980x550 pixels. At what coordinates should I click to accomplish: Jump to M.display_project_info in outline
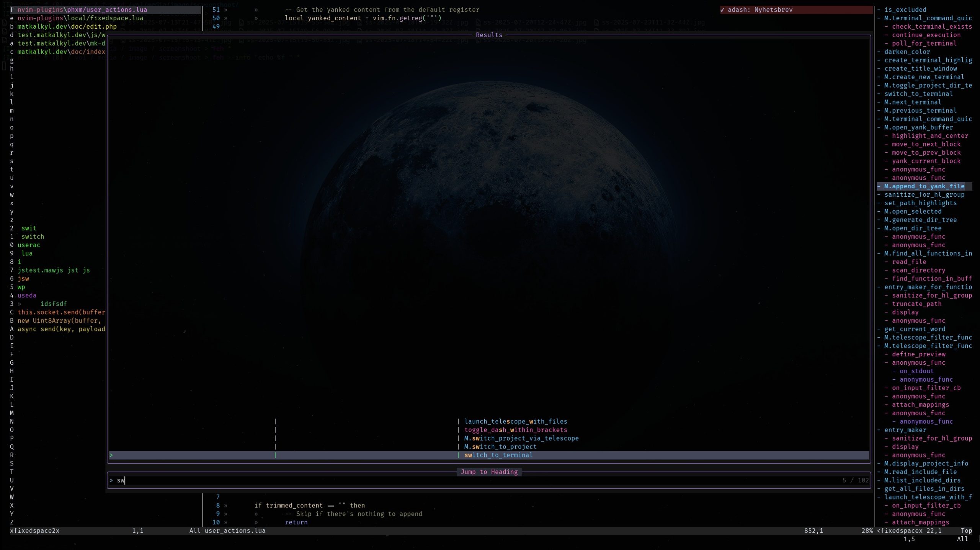tap(926, 464)
